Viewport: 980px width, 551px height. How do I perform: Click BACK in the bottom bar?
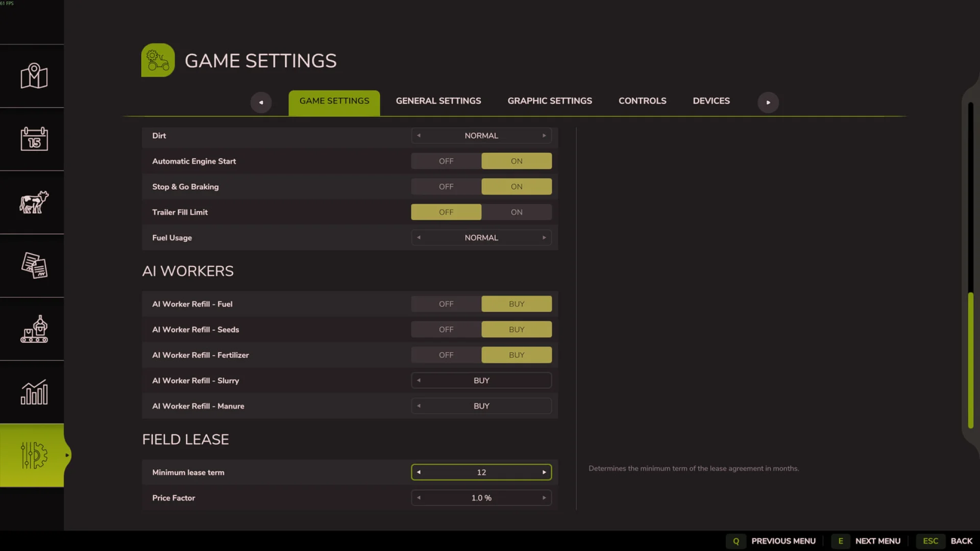tap(962, 541)
